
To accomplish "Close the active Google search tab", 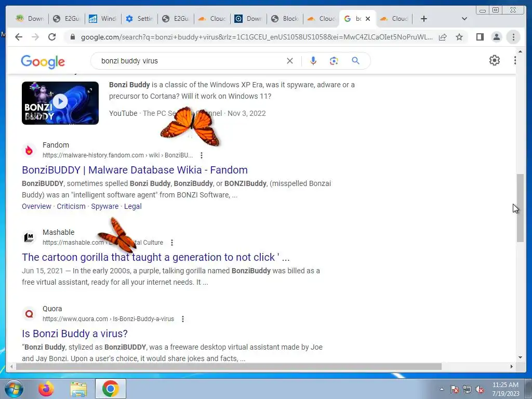I will pyautogui.click(x=368, y=19).
